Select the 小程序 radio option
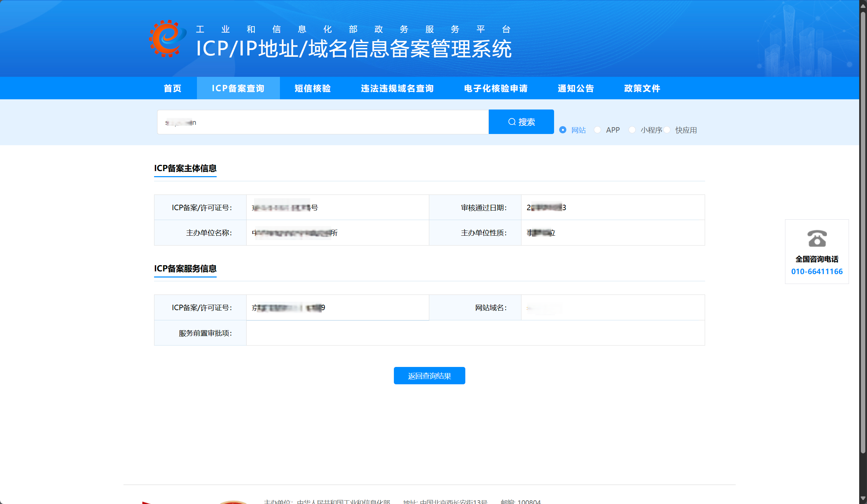This screenshot has width=867, height=504. pos(632,130)
